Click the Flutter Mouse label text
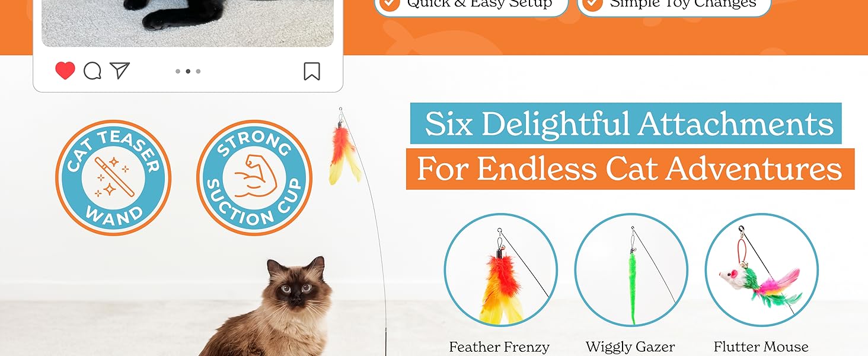 [761, 347]
